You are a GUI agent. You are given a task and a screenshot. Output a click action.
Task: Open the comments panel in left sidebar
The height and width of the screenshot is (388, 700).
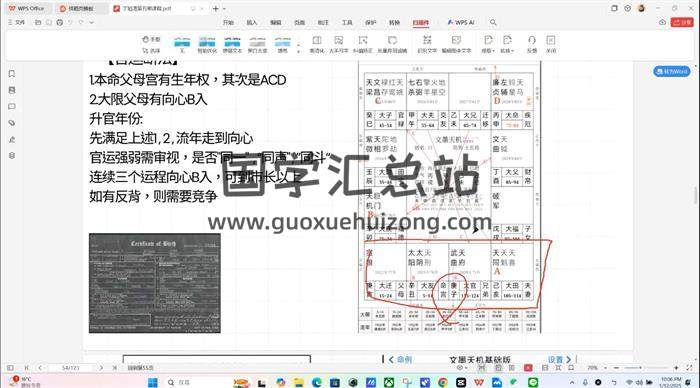(12, 106)
